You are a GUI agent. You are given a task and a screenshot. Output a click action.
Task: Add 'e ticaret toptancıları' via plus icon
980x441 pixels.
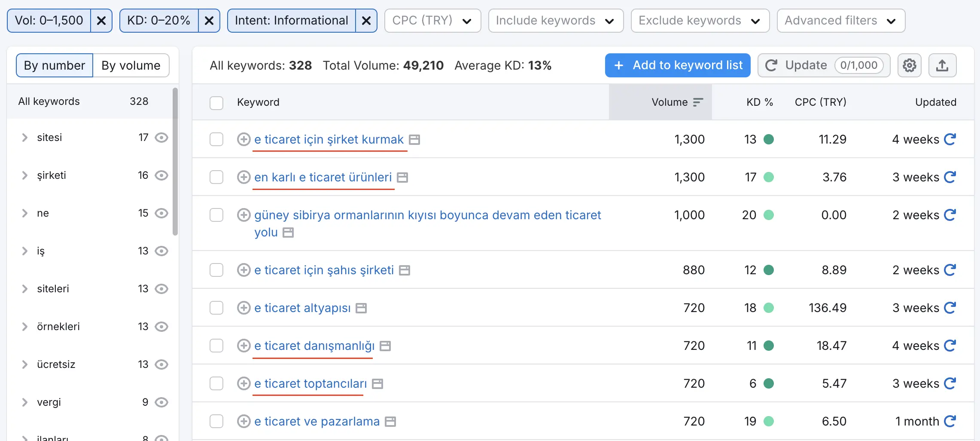click(243, 383)
